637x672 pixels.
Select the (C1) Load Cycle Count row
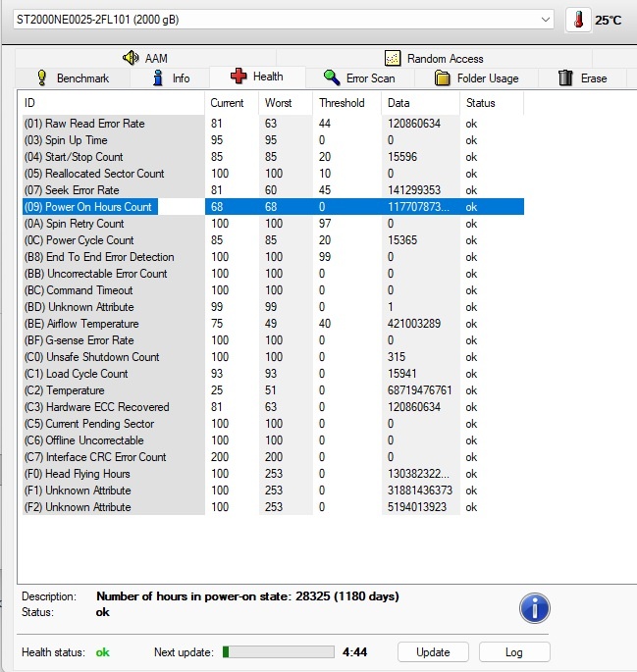(273, 374)
